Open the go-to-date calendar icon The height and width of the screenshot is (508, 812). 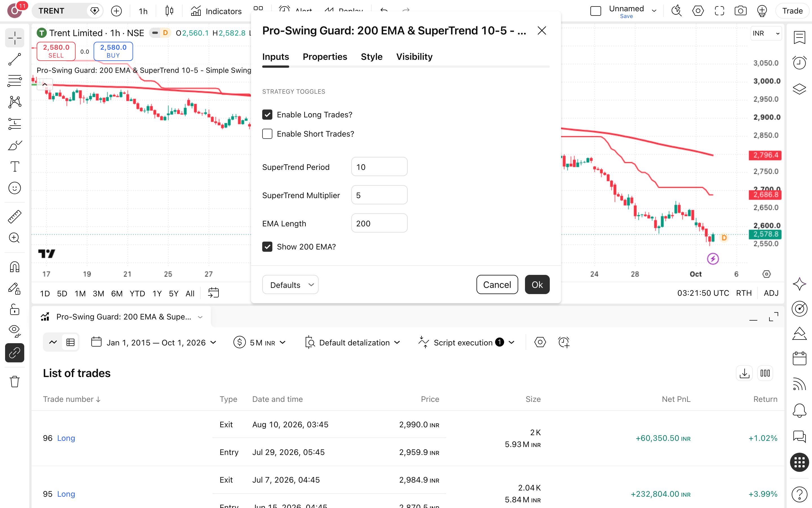213,293
